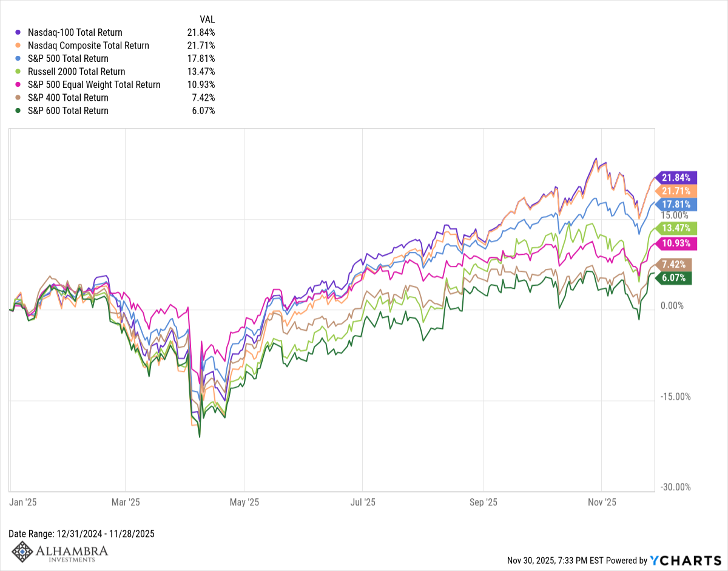Select the Russell 2000 Total Return legend label
728x571 pixels.
point(76,72)
